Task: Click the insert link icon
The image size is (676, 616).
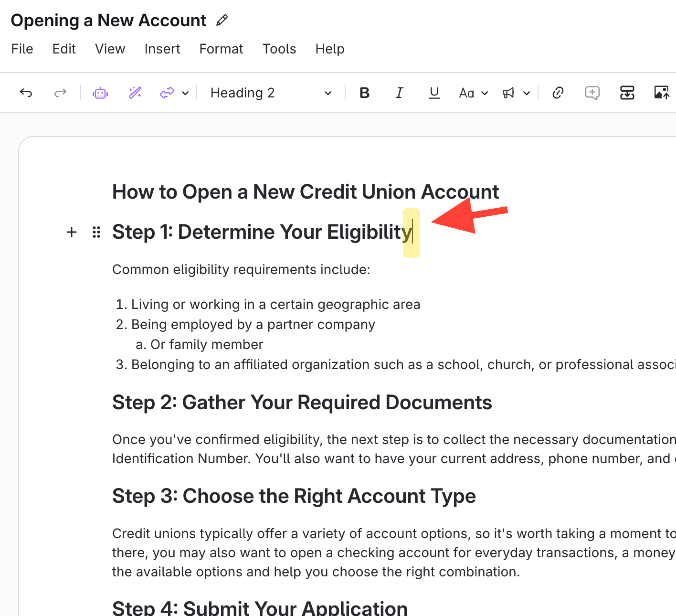Action: point(558,93)
